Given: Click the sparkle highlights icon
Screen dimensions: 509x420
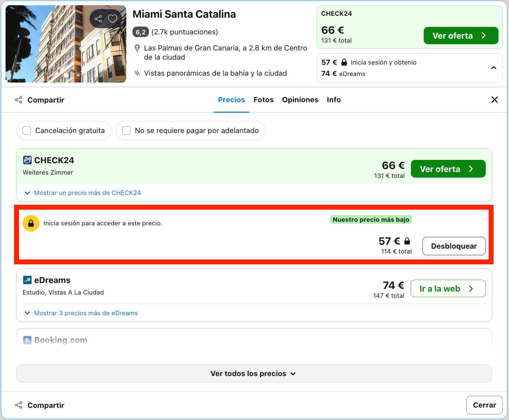Looking at the screenshot, I should point(137,73).
